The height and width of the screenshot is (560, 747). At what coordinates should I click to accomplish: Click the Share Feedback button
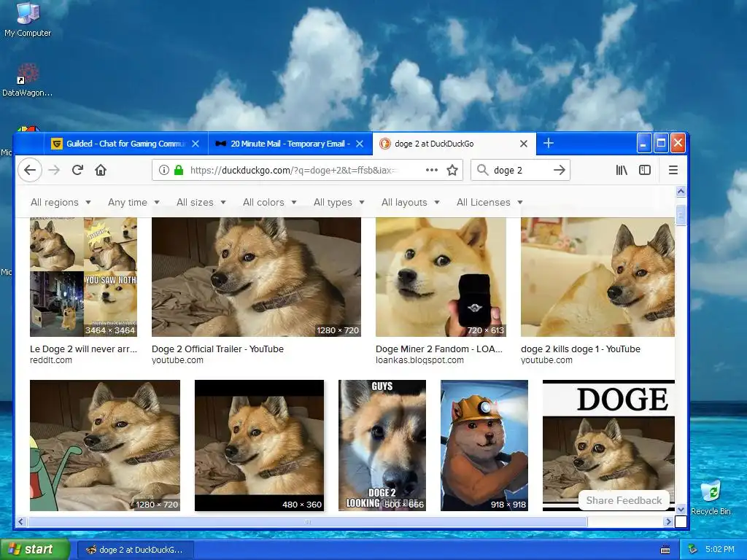pyautogui.click(x=624, y=500)
